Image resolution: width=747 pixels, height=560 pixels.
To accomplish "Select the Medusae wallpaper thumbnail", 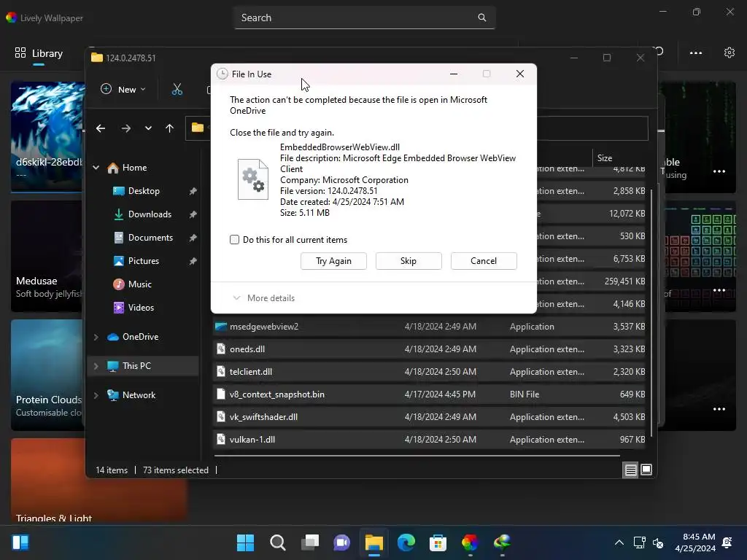I will click(47, 256).
